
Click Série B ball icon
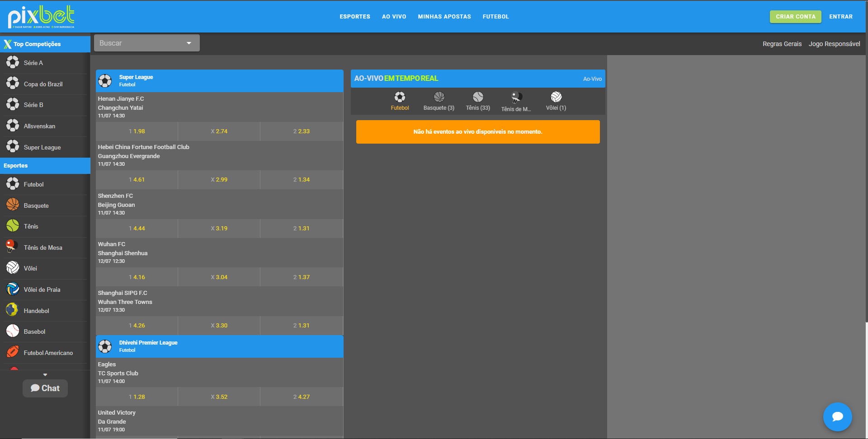coord(13,104)
